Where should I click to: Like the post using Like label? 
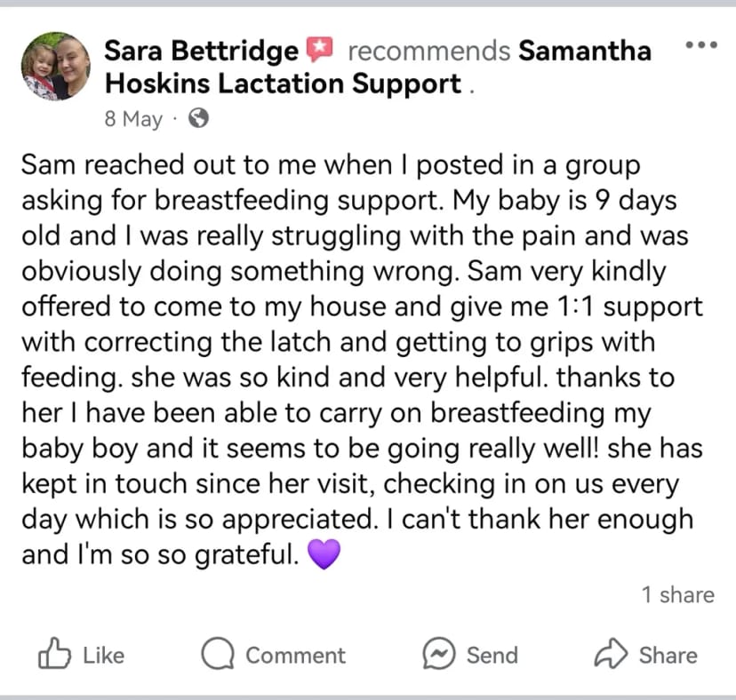104,656
